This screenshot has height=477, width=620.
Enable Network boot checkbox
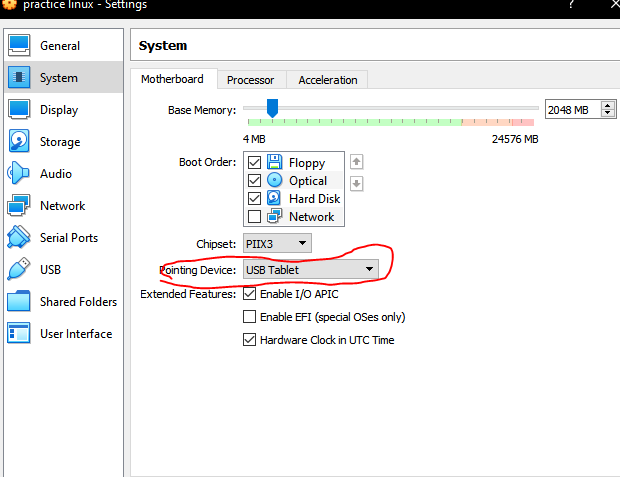pyautogui.click(x=254, y=216)
